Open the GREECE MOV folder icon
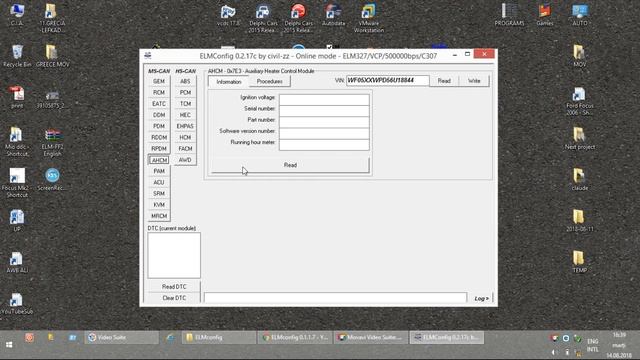640x360 pixels. point(52,56)
